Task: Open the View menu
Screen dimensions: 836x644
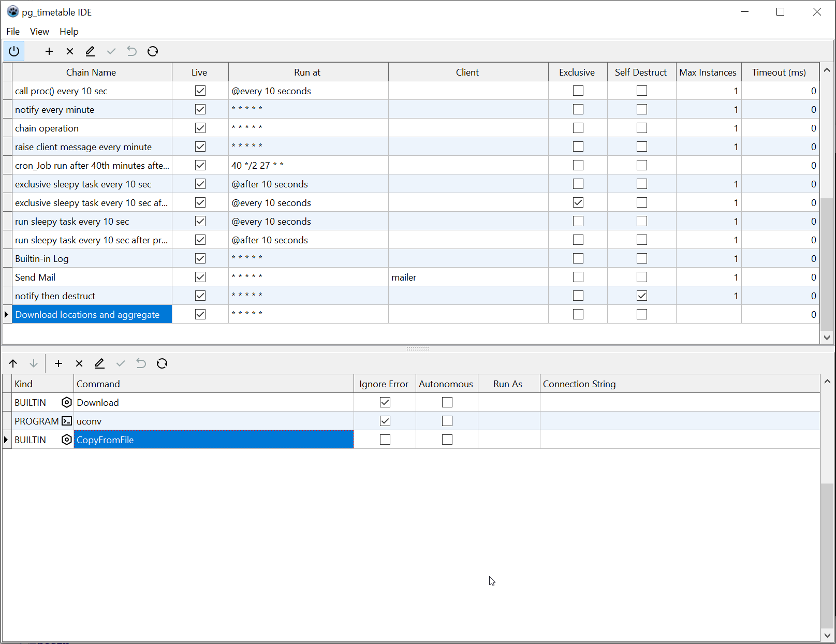Action: (x=39, y=32)
